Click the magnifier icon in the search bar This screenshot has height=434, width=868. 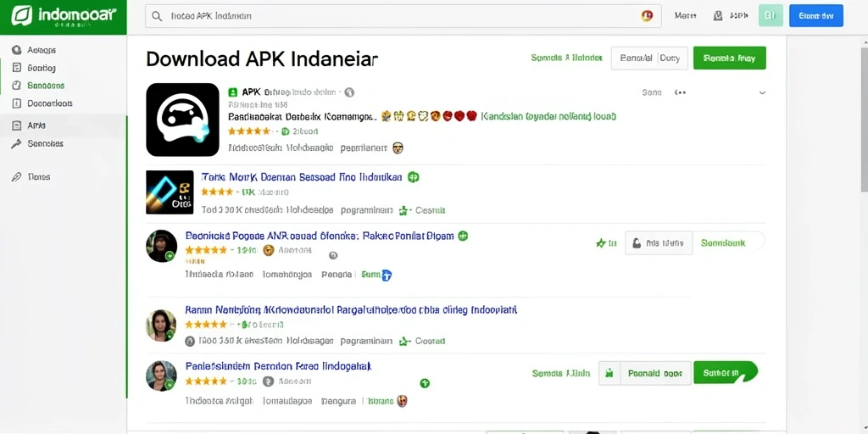click(157, 16)
